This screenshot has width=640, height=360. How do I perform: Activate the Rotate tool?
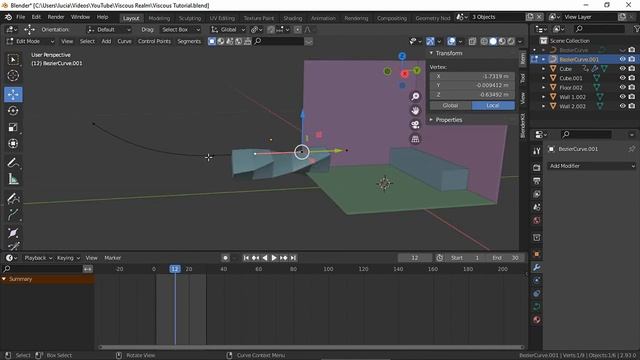point(13,111)
